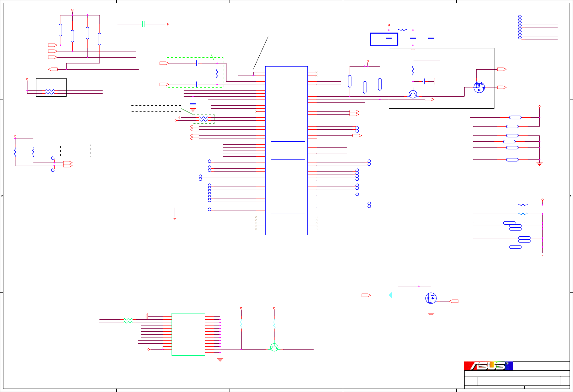Click the transistor inside the upper-right black box
This screenshot has width=573, height=392.
[413, 94]
